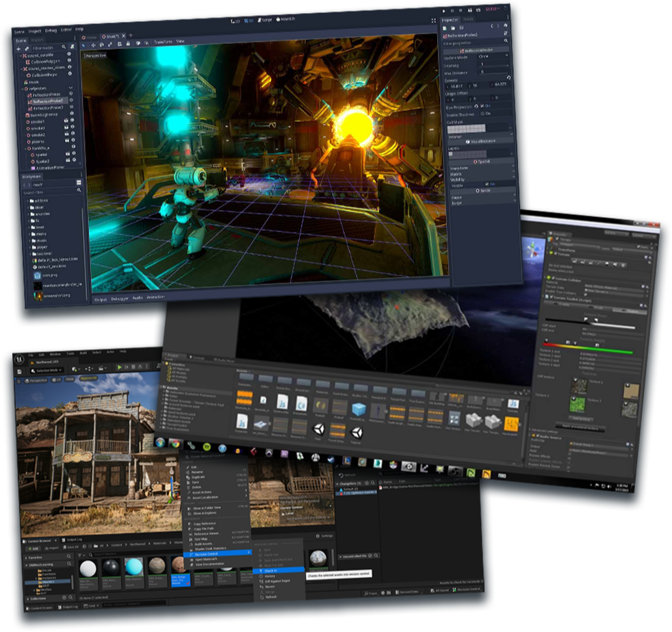Open the Godot Debug menu
This screenshot has height=632, width=672.
(51, 30)
